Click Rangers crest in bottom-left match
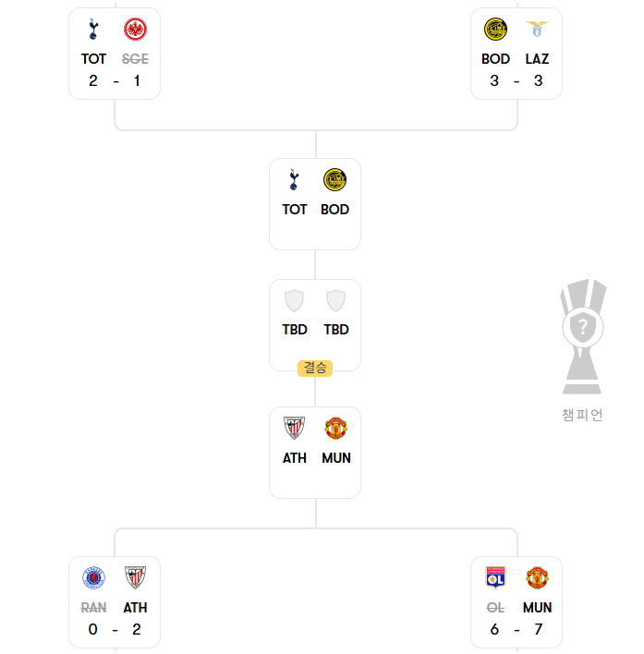This screenshot has width=644, height=654. pyautogui.click(x=93, y=577)
